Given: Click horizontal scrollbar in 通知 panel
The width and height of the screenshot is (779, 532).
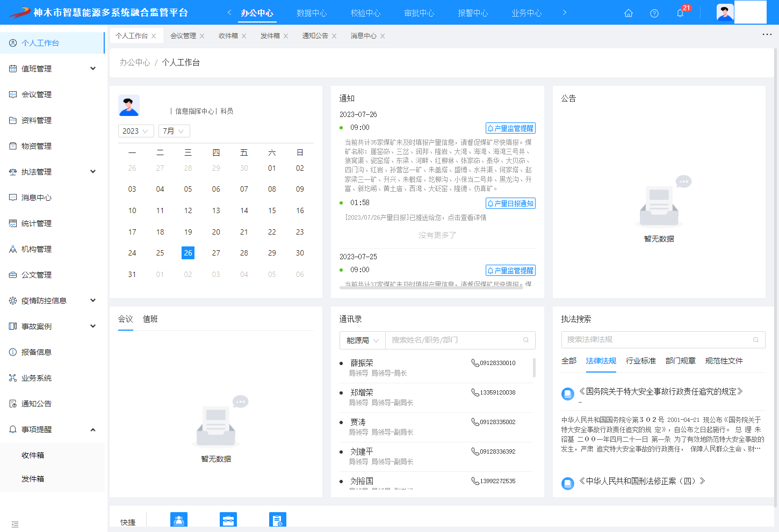Looking at the screenshot, I should (x=431, y=288).
